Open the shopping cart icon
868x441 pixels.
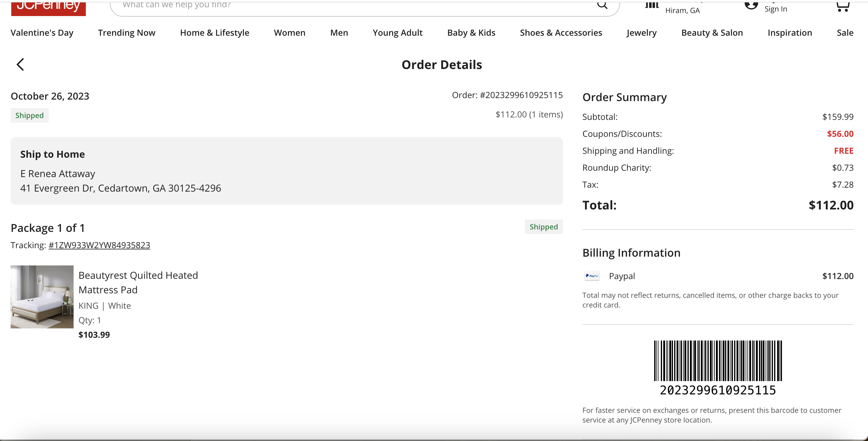(843, 6)
